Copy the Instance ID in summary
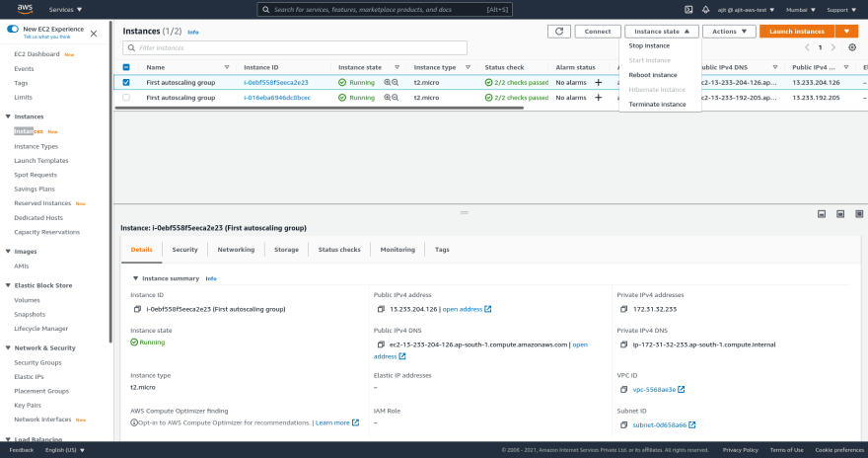The height and width of the screenshot is (458, 868). click(x=137, y=309)
